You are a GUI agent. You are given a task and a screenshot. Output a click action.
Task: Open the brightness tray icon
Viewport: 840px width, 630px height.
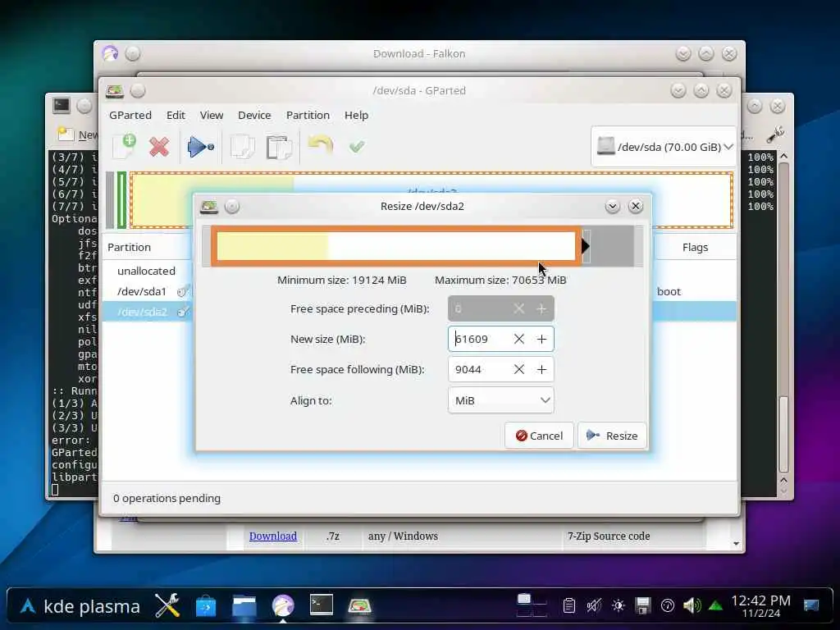click(x=619, y=606)
